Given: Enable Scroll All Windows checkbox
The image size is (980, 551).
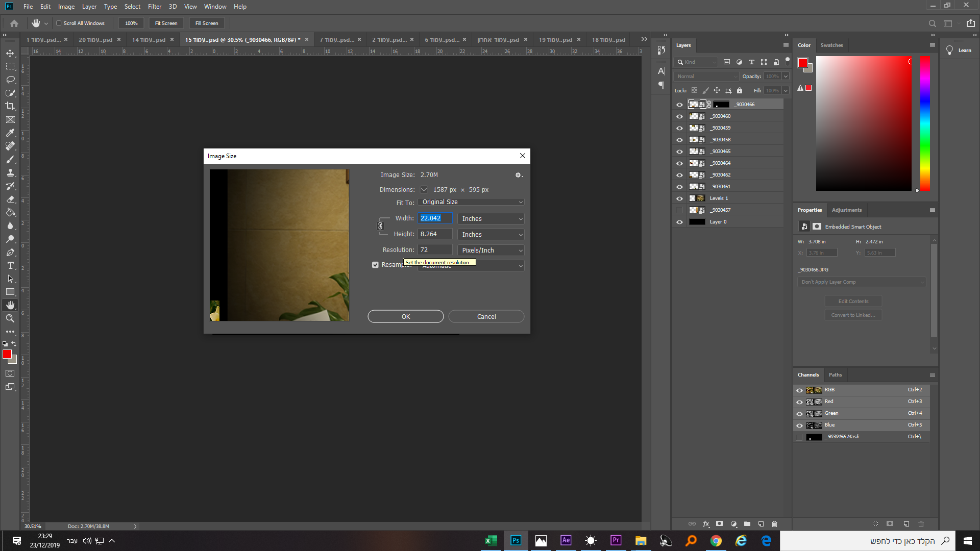Looking at the screenshot, I should (59, 23).
